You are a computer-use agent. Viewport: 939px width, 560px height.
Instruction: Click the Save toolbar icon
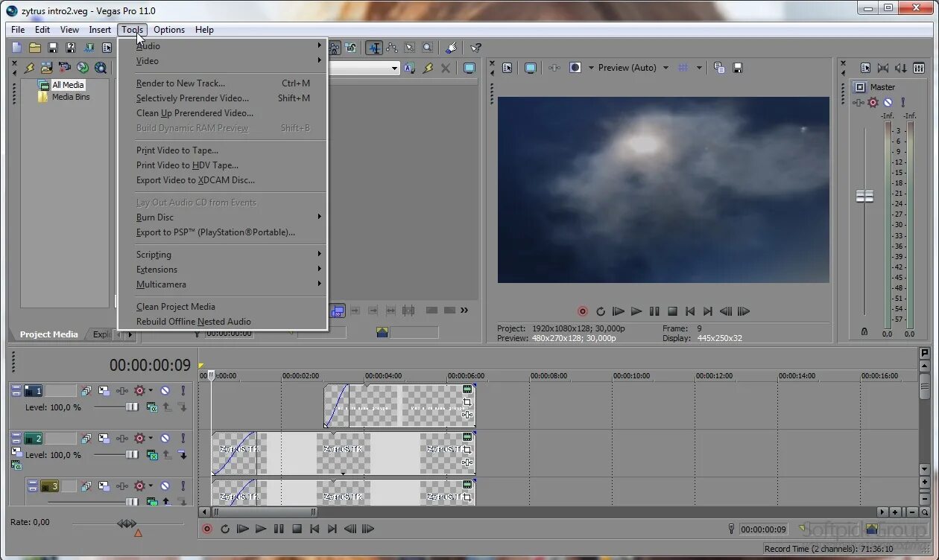coord(53,48)
